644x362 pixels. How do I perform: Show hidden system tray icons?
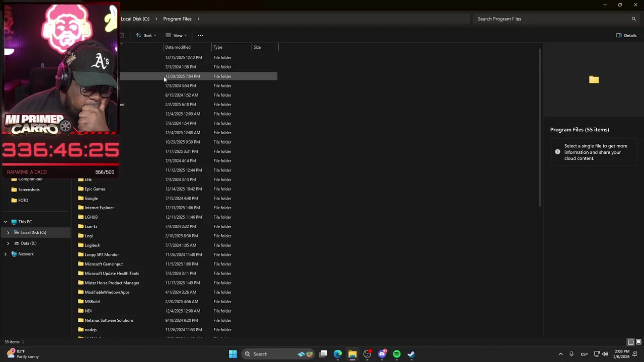point(560,354)
